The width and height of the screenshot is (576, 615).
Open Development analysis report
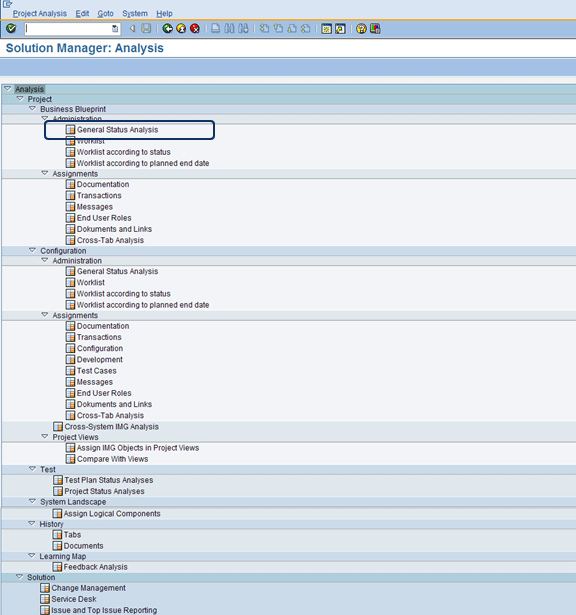click(x=100, y=359)
